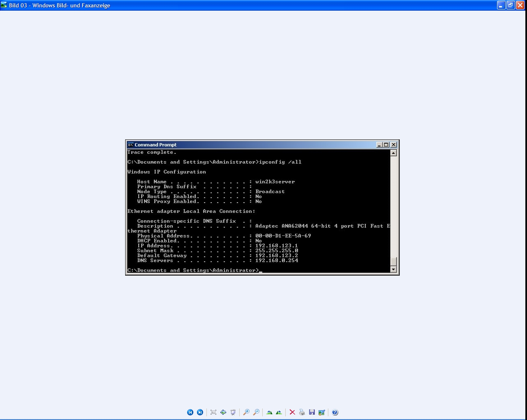This screenshot has width=527, height=420.
Task: Print the current image
Action: click(302, 412)
